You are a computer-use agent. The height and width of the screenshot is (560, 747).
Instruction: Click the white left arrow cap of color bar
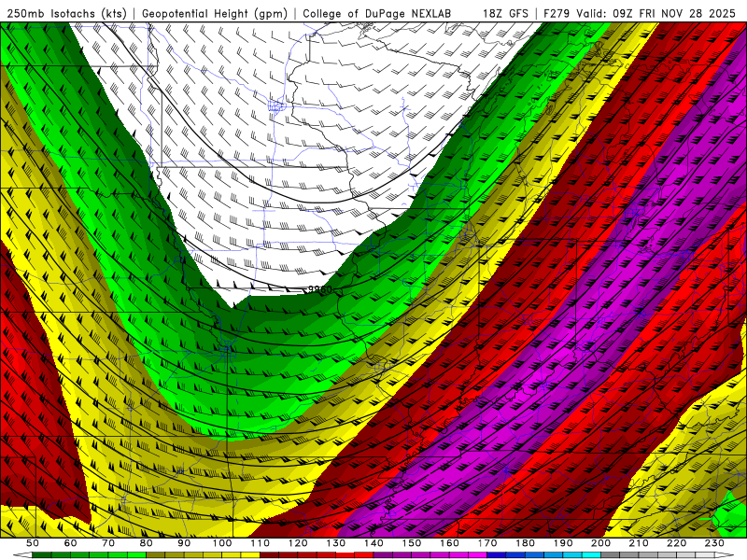[22, 555]
